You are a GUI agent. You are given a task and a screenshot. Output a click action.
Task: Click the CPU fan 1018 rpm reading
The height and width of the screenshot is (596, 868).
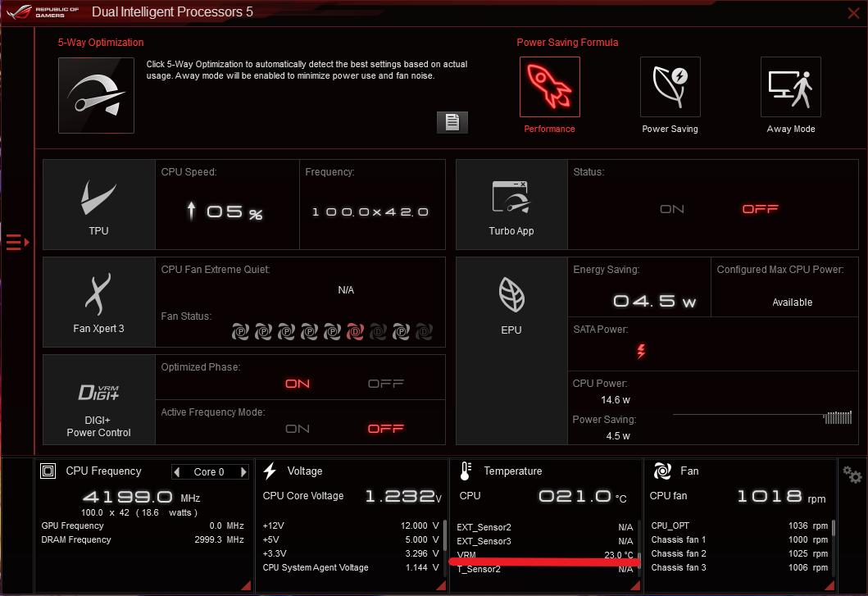pyautogui.click(x=781, y=496)
